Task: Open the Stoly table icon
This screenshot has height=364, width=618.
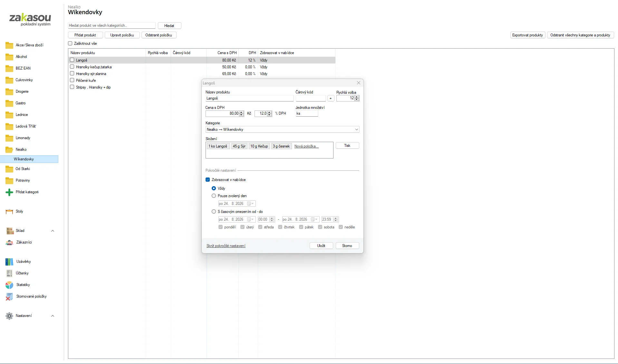Action: pos(9,212)
